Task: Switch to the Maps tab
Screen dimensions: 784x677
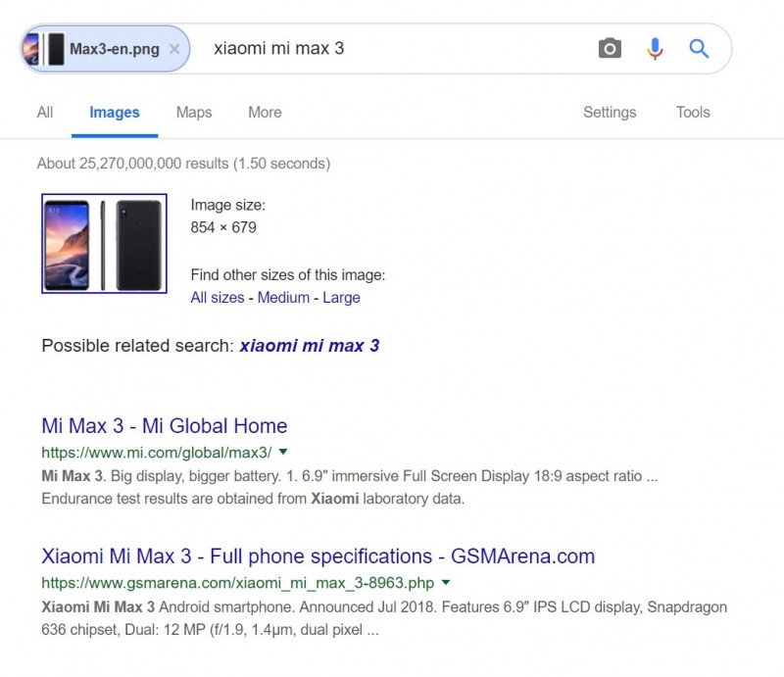Action: pyautogui.click(x=194, y=113)
